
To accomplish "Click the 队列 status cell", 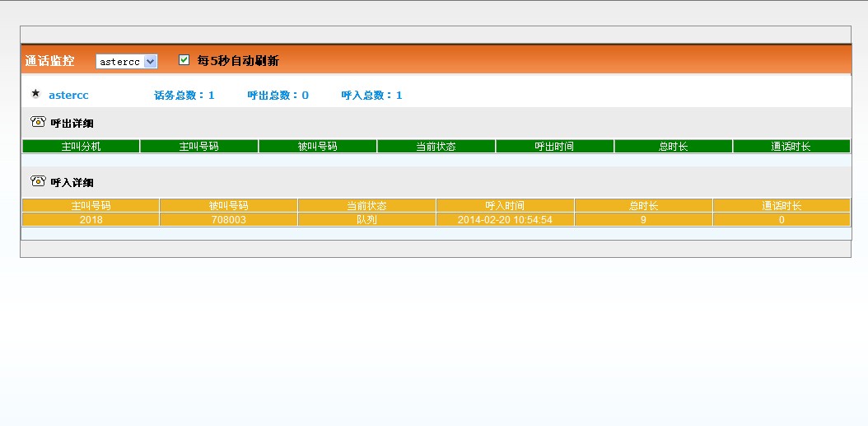I will pos(366,220).
